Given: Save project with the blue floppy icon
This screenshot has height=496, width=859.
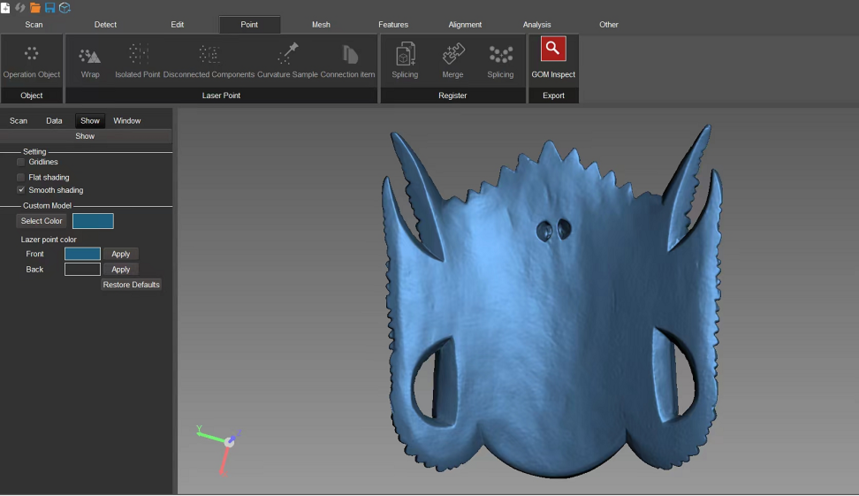Looking at the screenshot, I should [x=50, y=8].
